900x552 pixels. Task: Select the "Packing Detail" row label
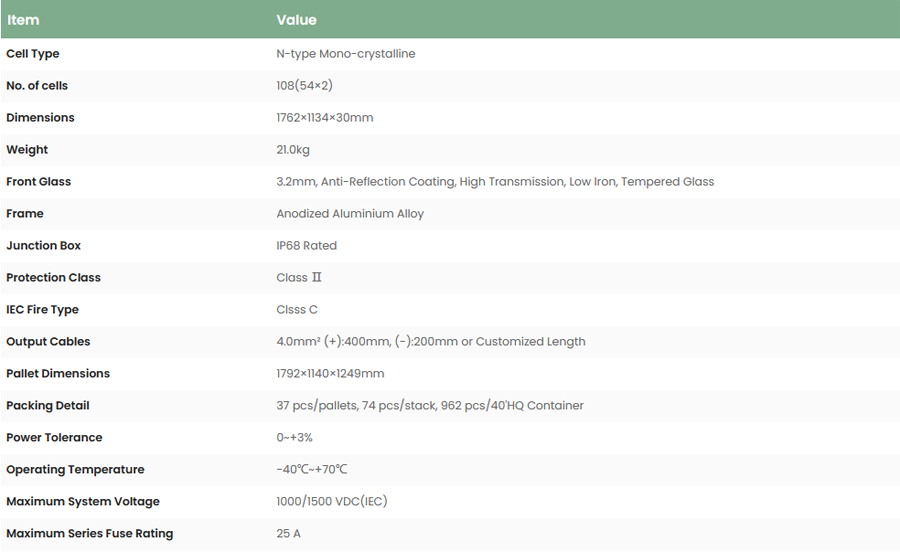click(48, 406)
